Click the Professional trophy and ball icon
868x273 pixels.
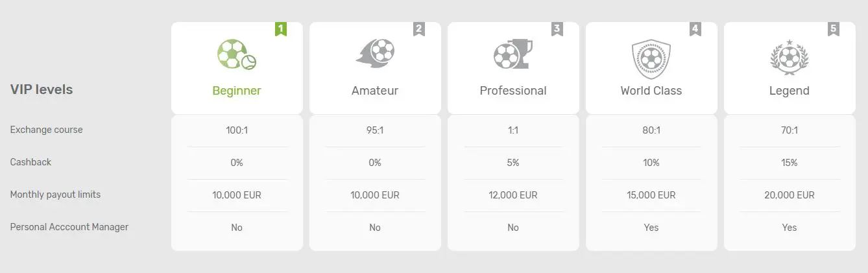[513, 55]
